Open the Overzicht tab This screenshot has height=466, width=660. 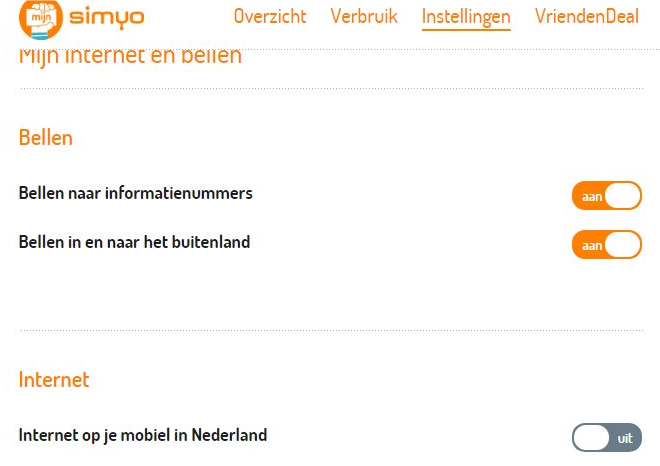point(270,16)
